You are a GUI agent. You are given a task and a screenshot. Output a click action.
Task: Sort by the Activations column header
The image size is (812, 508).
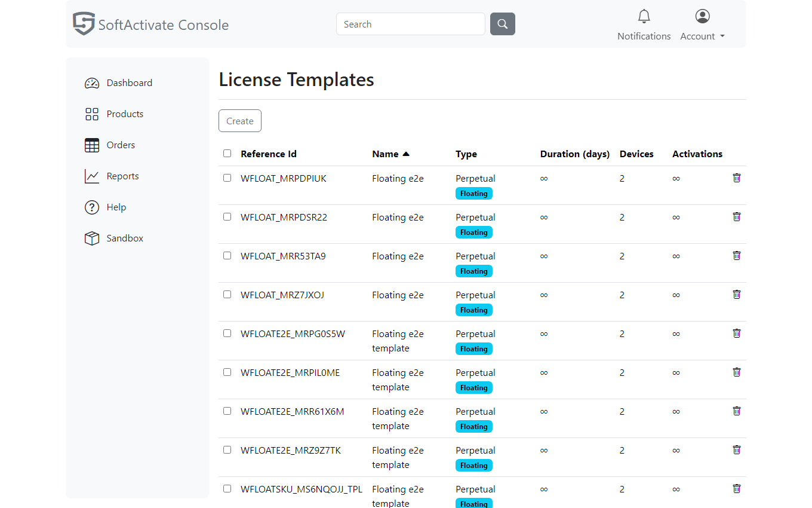click(697, 154)
